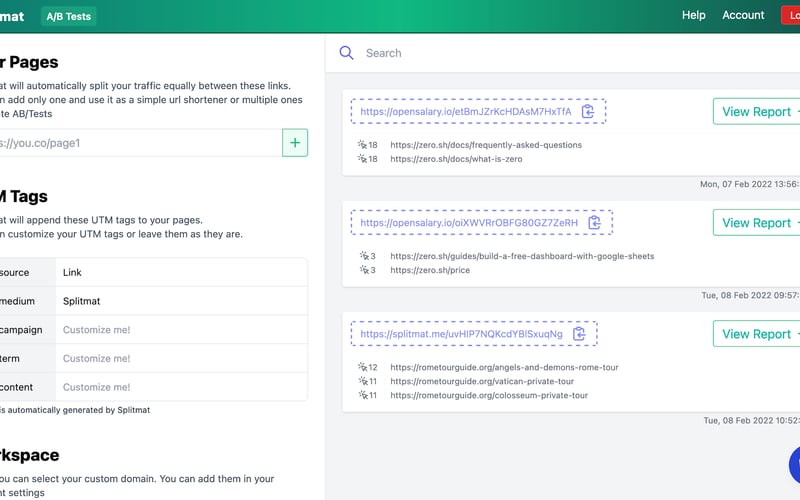
Task: Select the build-a-free-dashboard-with-google-sheets URL
Action: pos(522,256)
